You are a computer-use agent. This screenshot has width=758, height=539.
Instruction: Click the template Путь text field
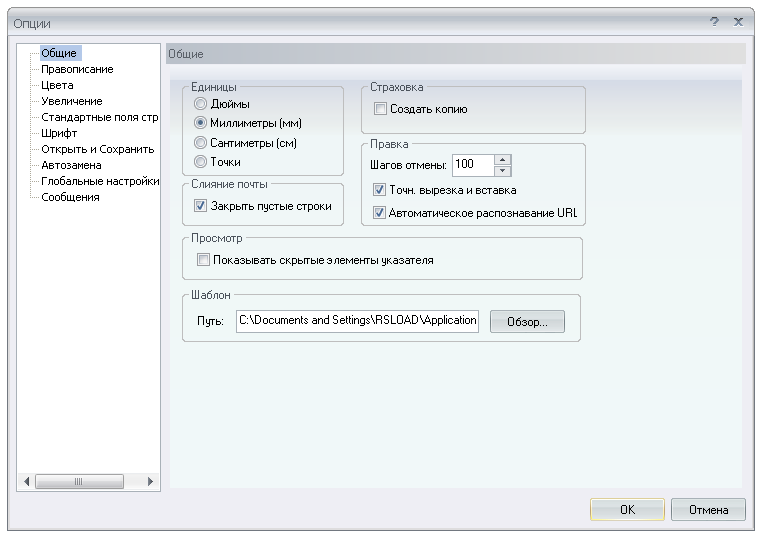[x=358, y=321]
